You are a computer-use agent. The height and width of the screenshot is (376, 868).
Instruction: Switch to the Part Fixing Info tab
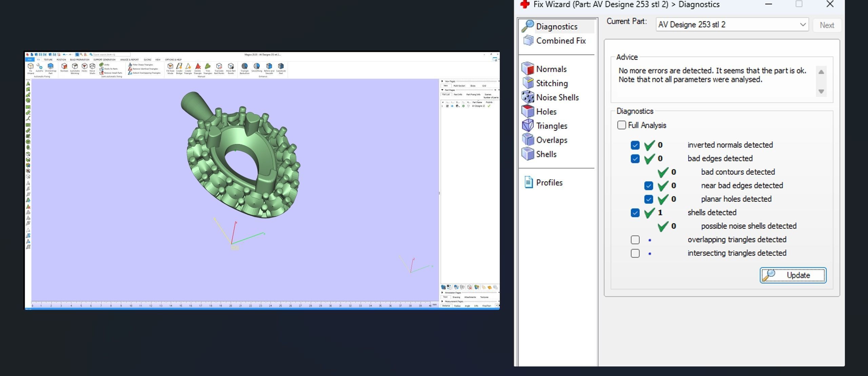(x=473, y=95)
